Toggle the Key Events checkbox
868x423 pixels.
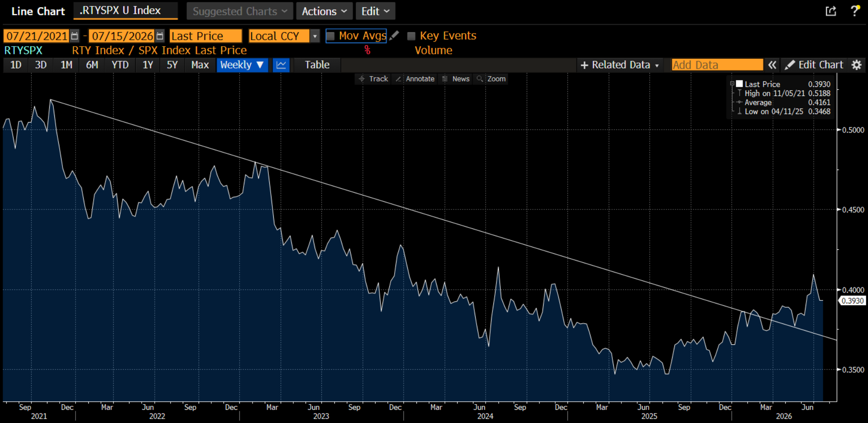411,36
